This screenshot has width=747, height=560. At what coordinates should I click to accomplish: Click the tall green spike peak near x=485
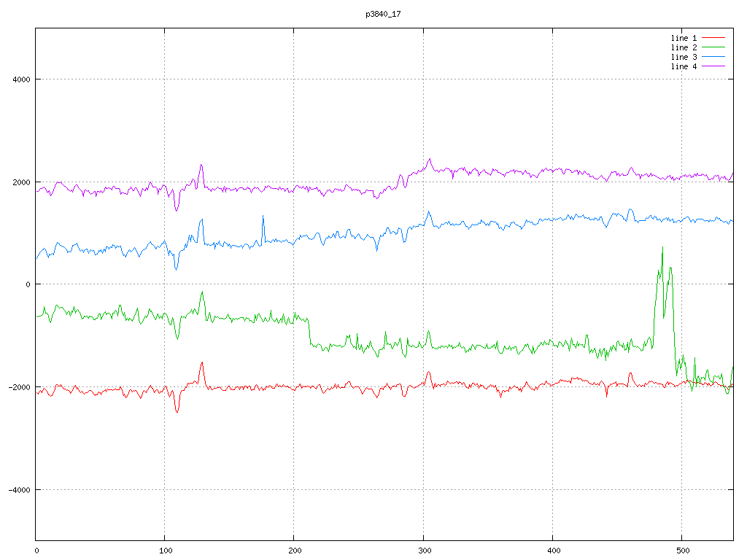pyautogui.click(x=662, y=248)
